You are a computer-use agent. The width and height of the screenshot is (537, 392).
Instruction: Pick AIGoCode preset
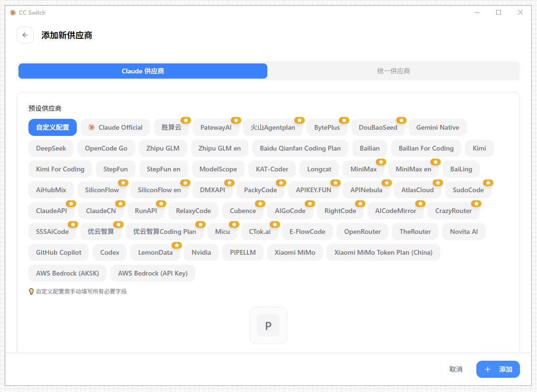coord(290,211)
